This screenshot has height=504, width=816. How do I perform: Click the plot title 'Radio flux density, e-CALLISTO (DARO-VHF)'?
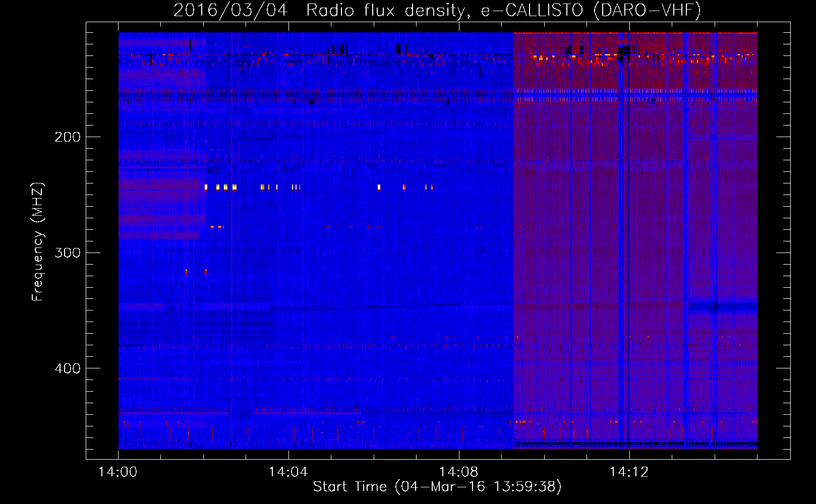pos(503,10)
